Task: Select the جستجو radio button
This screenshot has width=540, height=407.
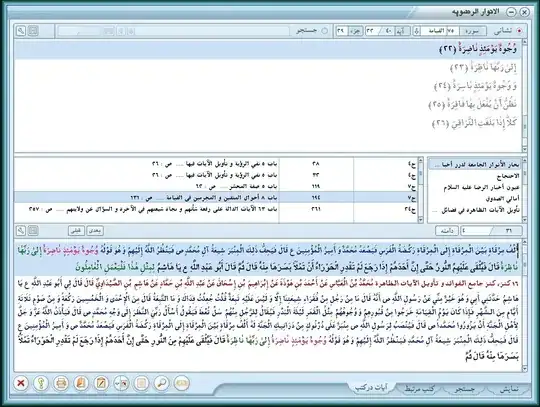Action: (x=325, y=31)
